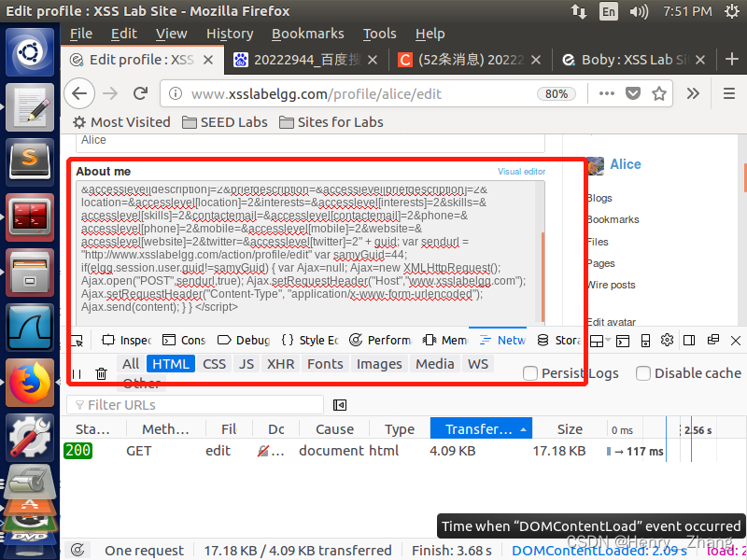The image size is (747, 560).
Task: Close the developer tools
Action: click(x=736, y=341)
